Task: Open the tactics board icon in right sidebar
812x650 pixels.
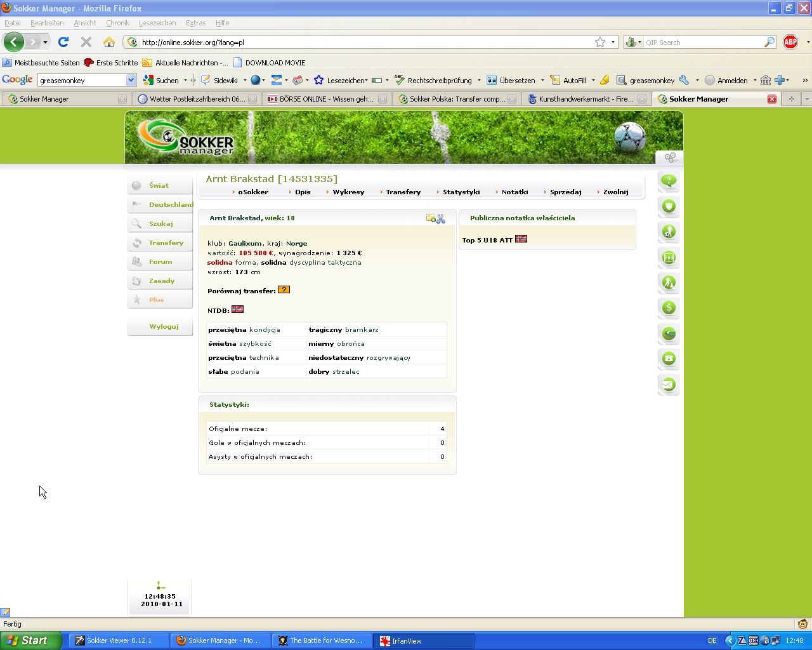Action: (669, 257)
